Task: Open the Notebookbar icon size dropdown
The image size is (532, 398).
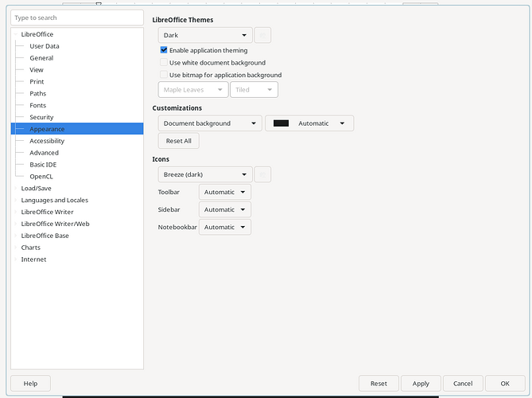Action: pos(224,227)
